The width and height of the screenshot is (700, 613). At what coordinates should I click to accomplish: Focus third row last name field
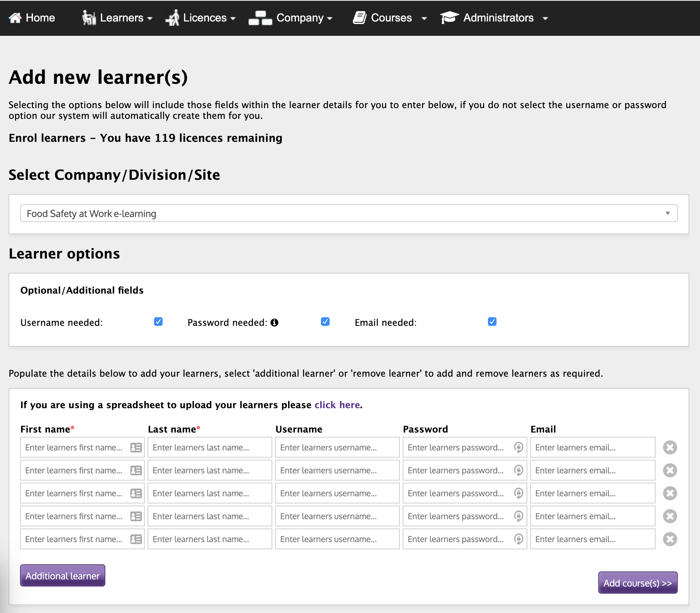coord(210,493)
